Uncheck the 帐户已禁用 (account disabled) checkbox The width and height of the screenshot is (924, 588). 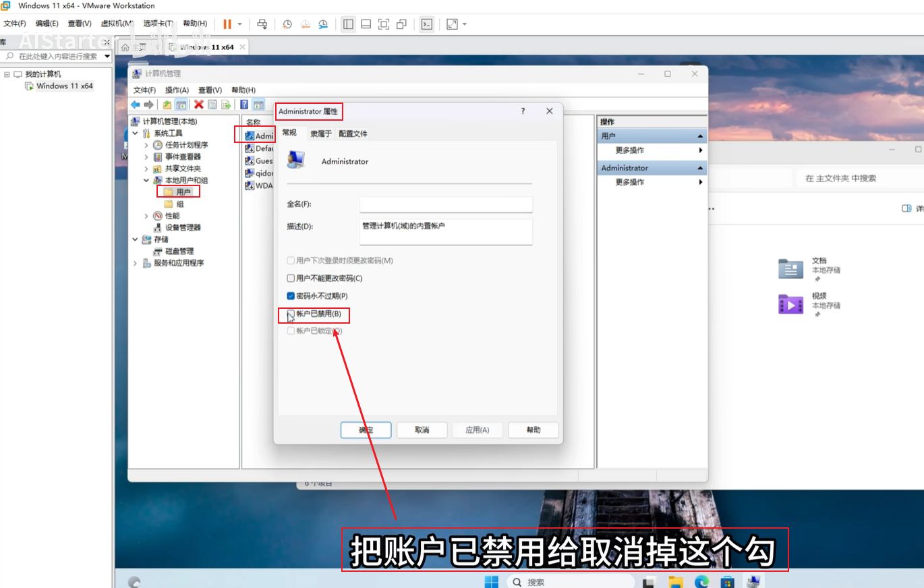[x=291, y=314]
